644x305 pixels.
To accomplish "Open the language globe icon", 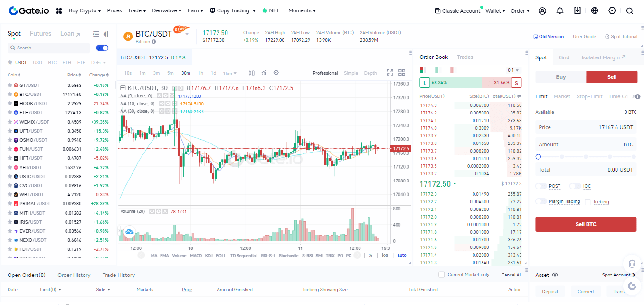I will pyautogui.click(x=594, y=10).
